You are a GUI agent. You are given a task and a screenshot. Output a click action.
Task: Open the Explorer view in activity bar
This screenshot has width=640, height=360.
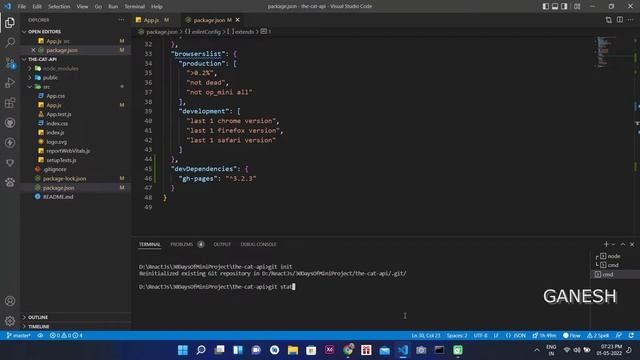(10, 22)
